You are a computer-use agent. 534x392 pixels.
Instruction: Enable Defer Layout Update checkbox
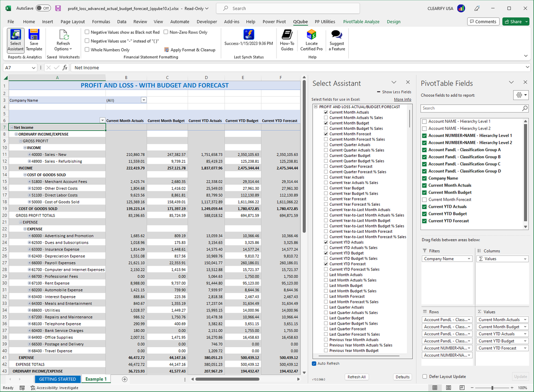pos(424,376)
